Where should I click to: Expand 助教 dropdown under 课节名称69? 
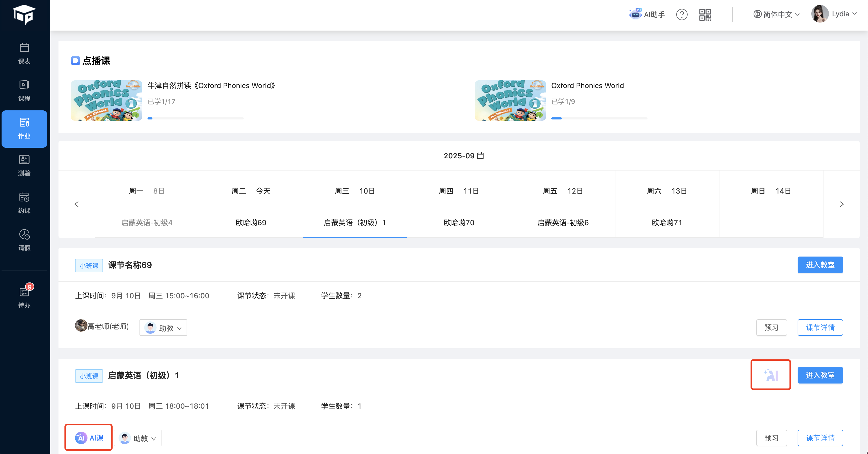[163, 328]
